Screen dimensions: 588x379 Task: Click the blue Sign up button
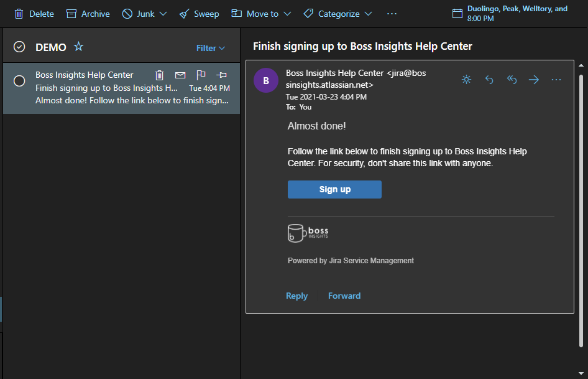[334, 189]
